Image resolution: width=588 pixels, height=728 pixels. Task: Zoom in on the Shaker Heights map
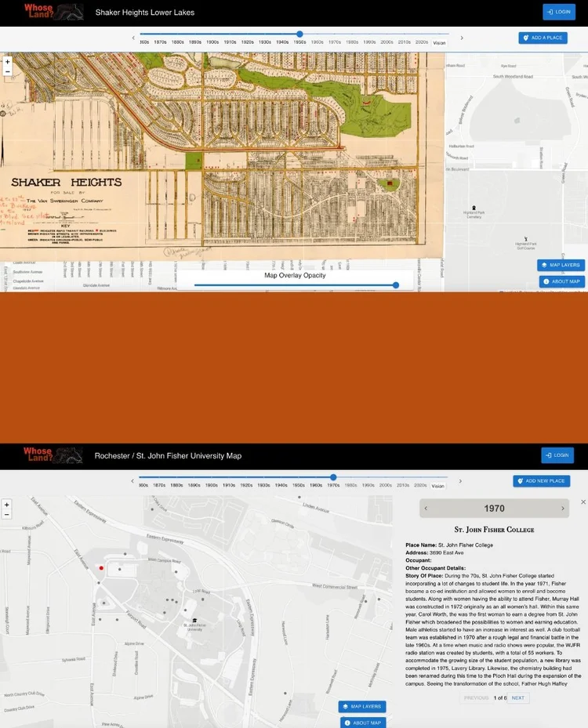(7, 62)
